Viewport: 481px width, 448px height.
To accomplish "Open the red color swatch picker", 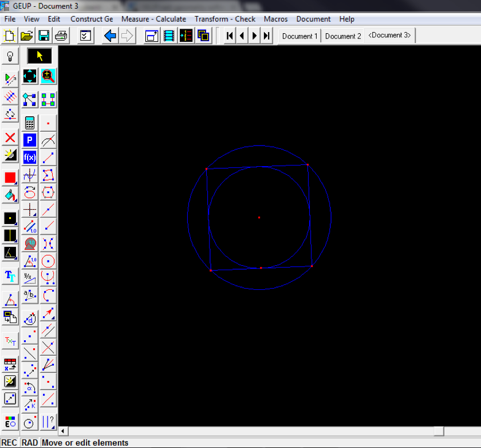I will coord(10,178).
